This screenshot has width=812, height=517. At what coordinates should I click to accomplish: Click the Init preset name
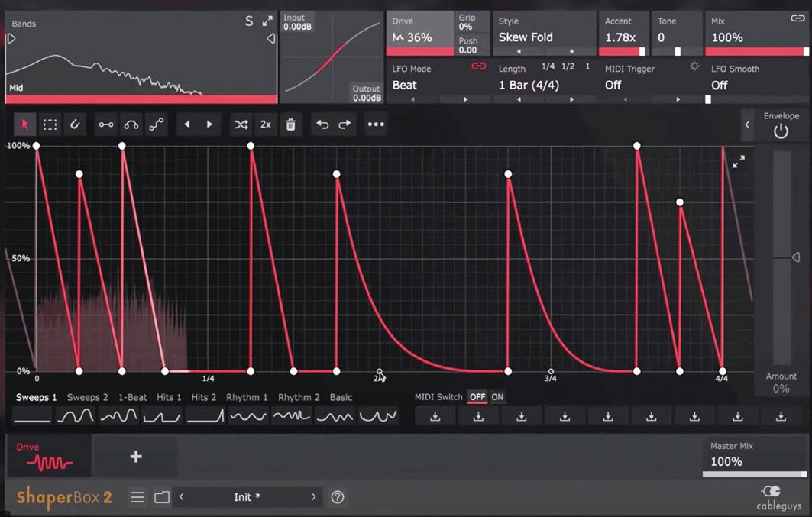click(x=247, y=497)
